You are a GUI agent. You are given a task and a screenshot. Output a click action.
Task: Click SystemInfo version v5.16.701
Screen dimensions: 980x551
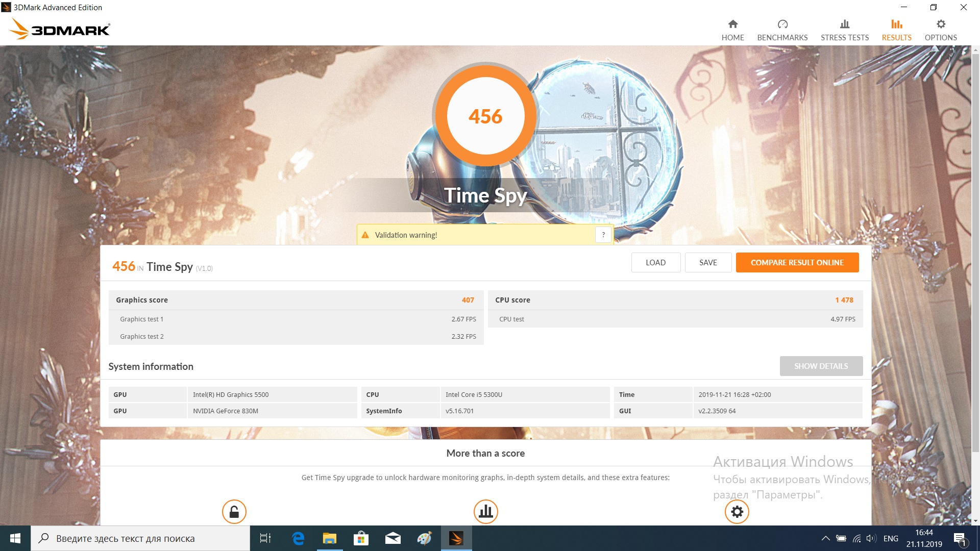pos(525,411)
